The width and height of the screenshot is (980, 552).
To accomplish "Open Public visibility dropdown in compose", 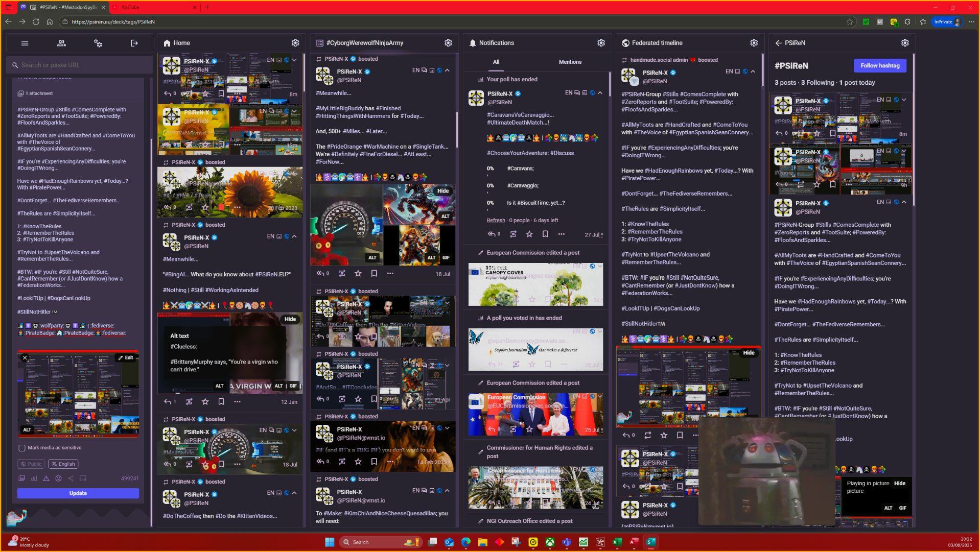I will pyautogui.click(x=31, y=464).
